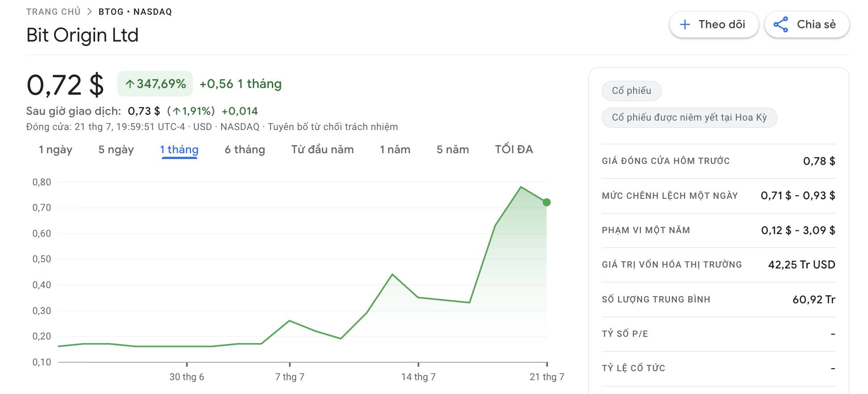The width and height of the screenshot is (868, 394).
Task: Click the green endpoint dot on the chart
Action: (x=547, y=202)
